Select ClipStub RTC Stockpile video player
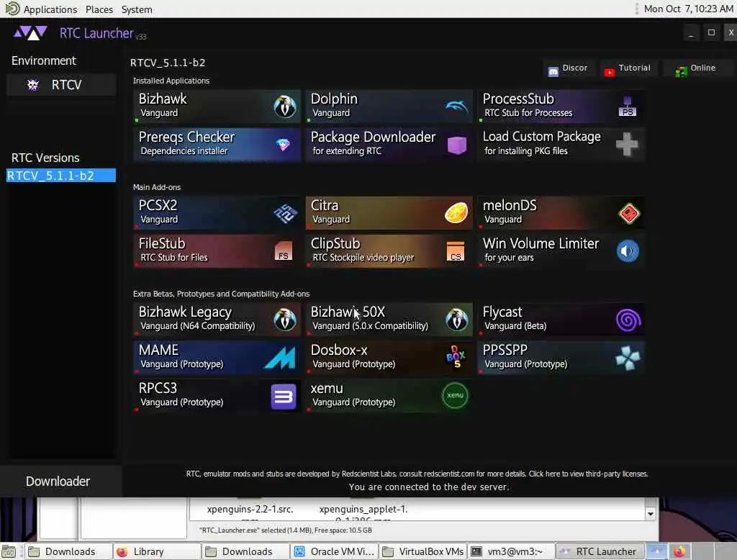 [x=389, y=251]
